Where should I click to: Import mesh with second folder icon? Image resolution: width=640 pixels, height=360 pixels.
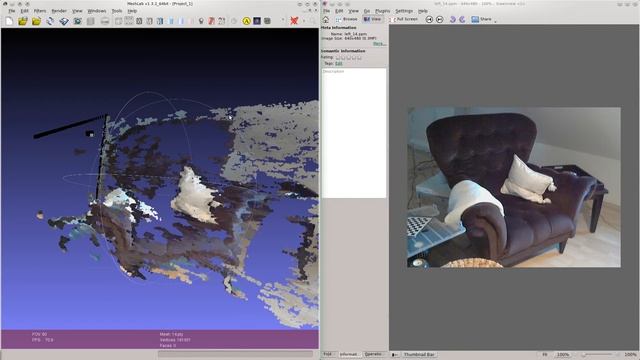click(x=36, y=21)
